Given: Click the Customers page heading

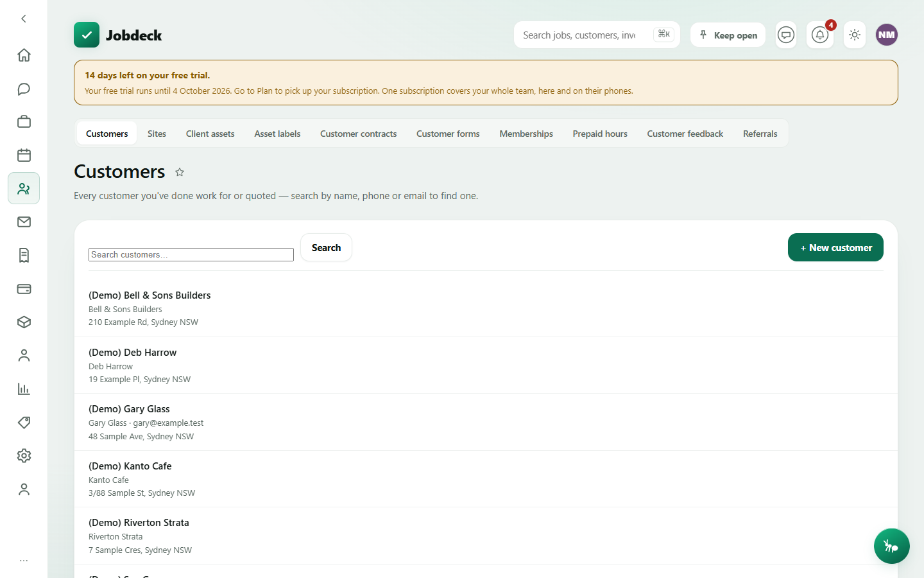Looking at the screenshot, I should coord(119,171).
